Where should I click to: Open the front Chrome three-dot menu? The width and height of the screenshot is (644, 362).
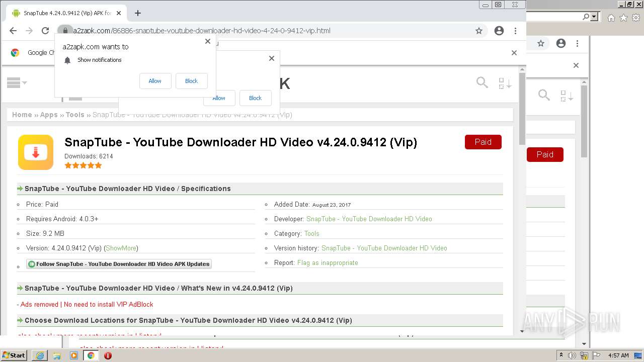[515, 31]
